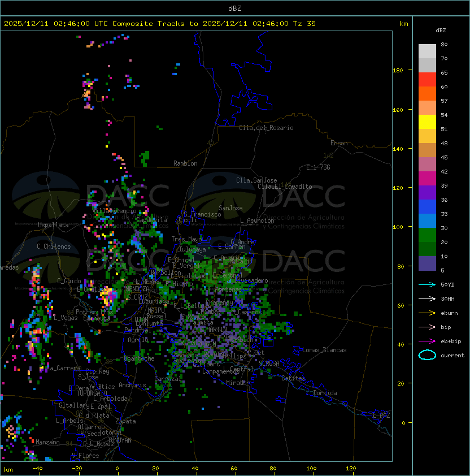Click the TUNUYAN label
This screenshot has height=476, width=470.
pyautogui.click(x=120, y=440)
